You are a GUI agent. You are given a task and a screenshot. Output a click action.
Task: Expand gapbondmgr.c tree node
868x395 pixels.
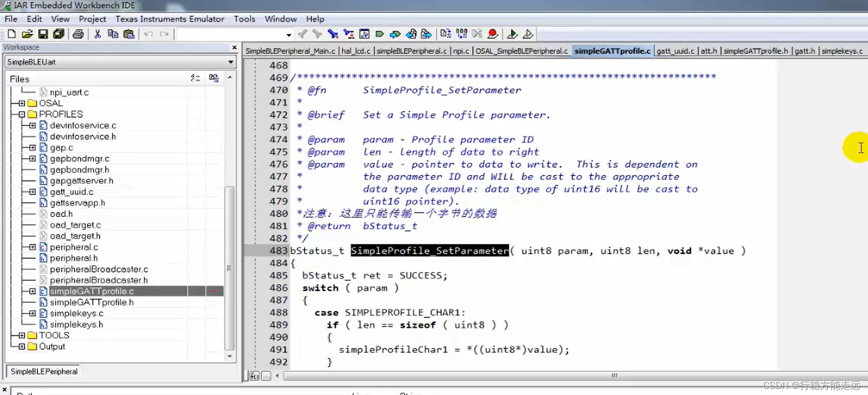32,159
